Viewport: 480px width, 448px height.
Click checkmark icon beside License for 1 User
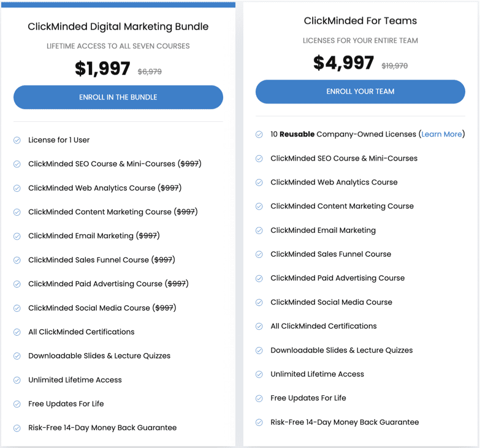(x=17, y=140)
